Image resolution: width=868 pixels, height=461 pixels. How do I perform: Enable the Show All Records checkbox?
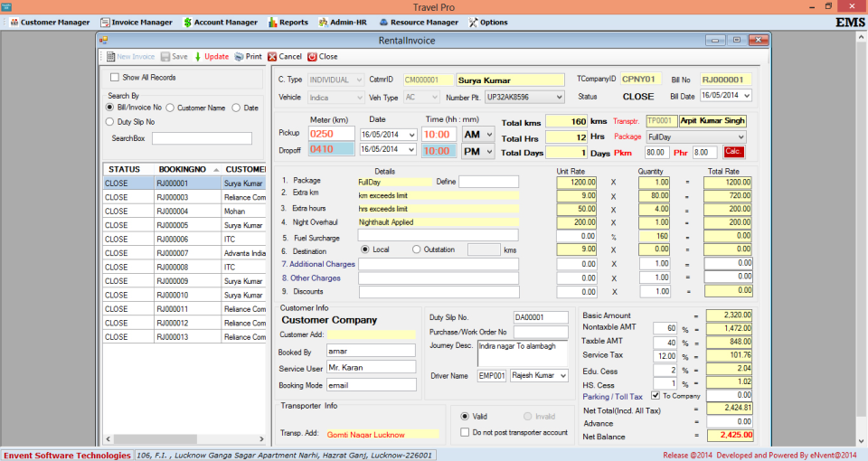(x=115, y=78)
